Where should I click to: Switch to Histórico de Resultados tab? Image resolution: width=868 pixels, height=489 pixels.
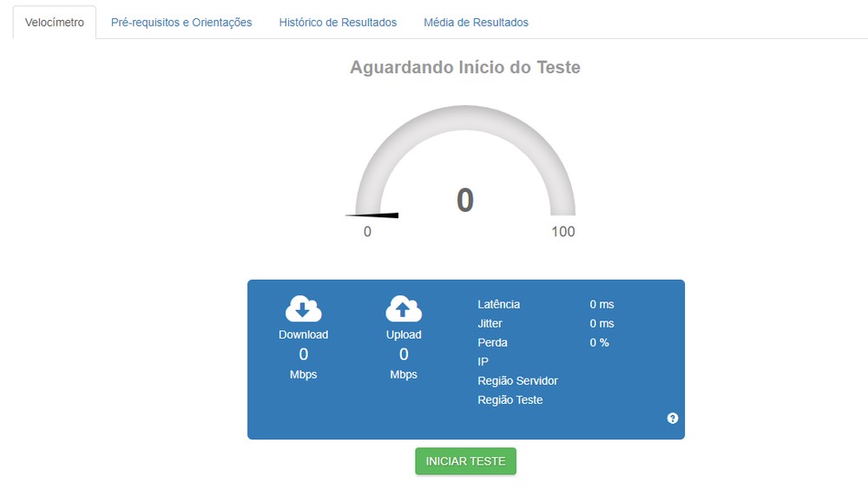pos(338,23)
